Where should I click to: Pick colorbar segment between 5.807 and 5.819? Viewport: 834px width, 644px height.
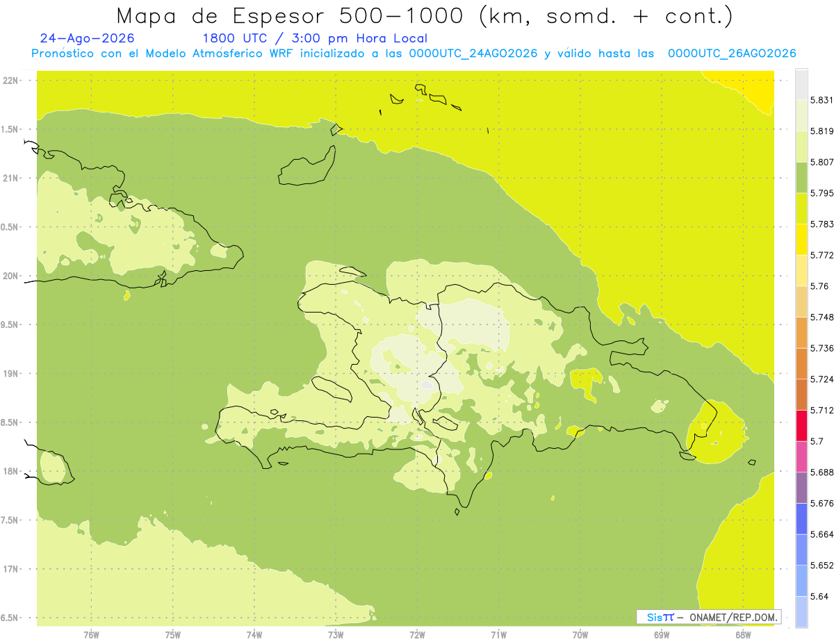[x=801, y=146]
